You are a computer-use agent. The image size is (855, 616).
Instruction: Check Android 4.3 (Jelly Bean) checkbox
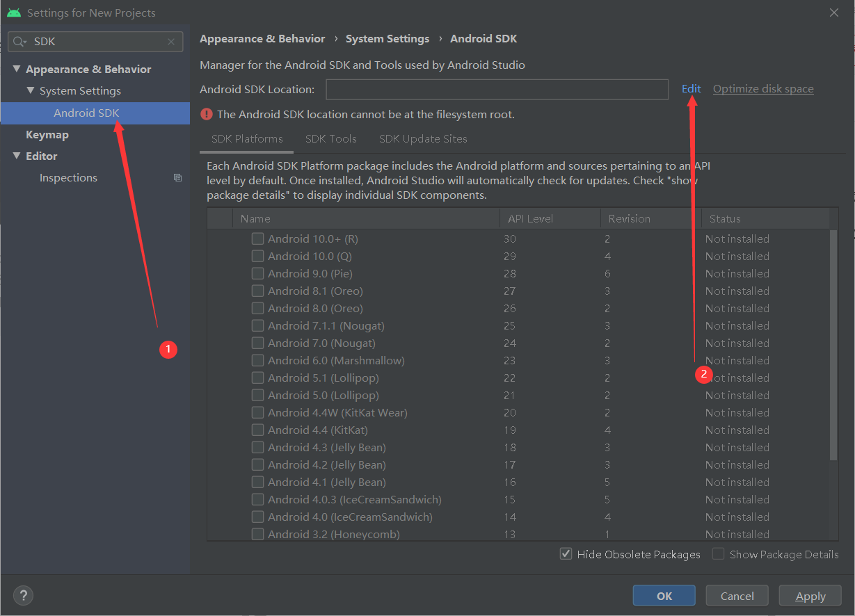pos(257,447)
